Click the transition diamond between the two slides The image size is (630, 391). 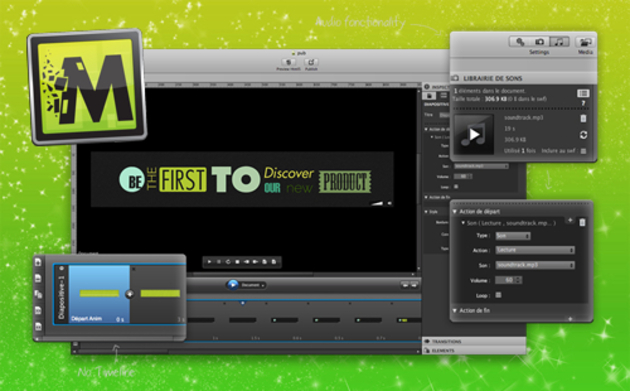129,294
